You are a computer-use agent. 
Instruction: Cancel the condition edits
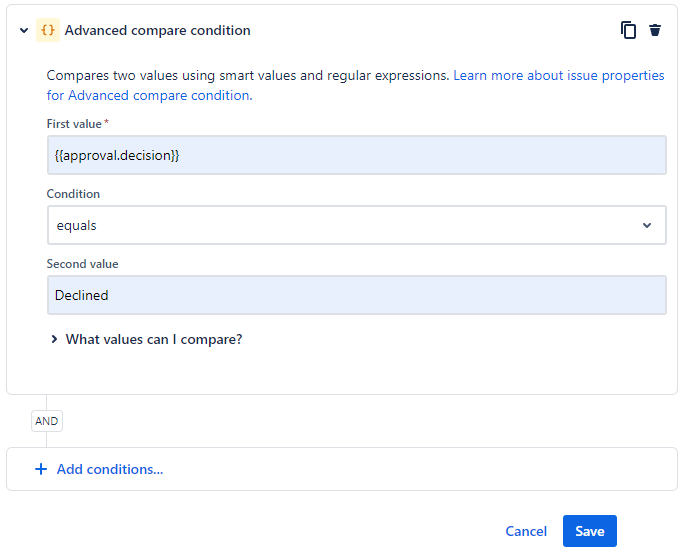tap(526, 531)
